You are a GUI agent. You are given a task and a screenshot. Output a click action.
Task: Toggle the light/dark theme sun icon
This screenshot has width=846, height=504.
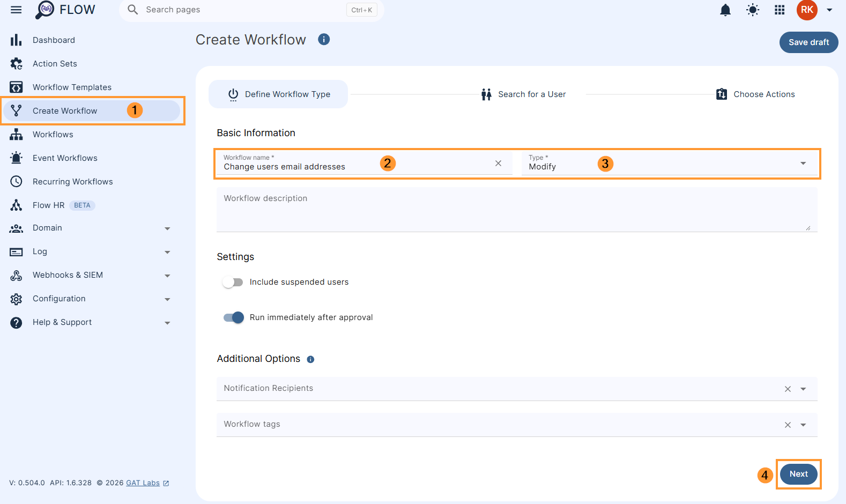tap(753, 10)
